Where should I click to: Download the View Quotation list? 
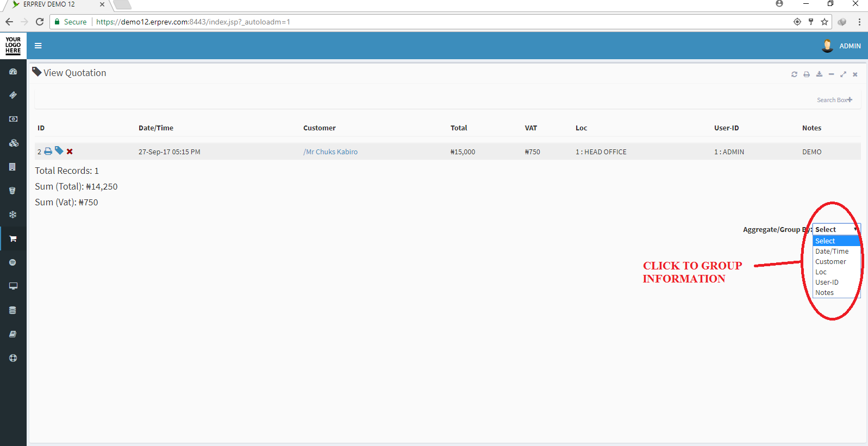(x=819, y=74)
